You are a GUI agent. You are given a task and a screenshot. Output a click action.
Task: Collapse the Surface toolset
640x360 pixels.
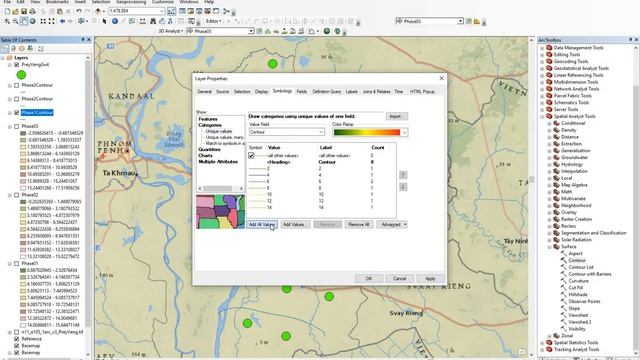tap(549, 247)
